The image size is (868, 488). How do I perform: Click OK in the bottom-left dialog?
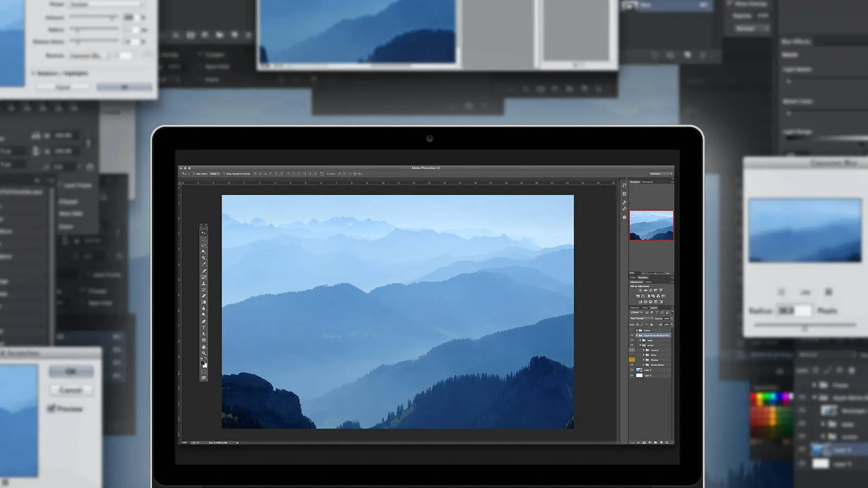[x=71, y=371]
